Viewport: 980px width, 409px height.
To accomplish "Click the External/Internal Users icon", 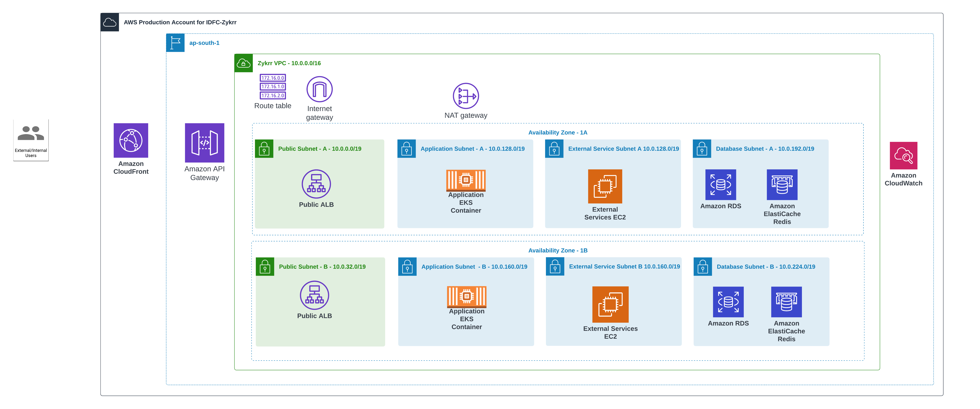I will [x=31, y=133].
